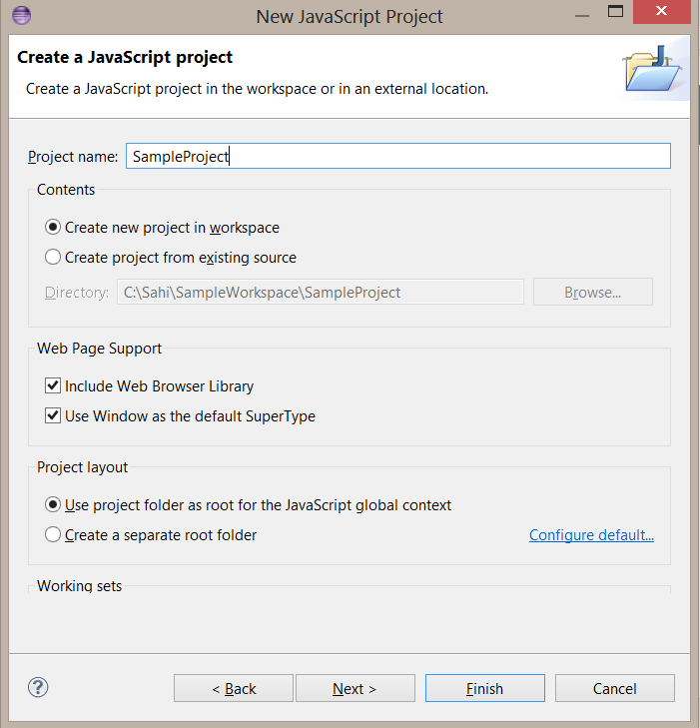Click the Web Page Support group label
700x728 pixels.
99,349
